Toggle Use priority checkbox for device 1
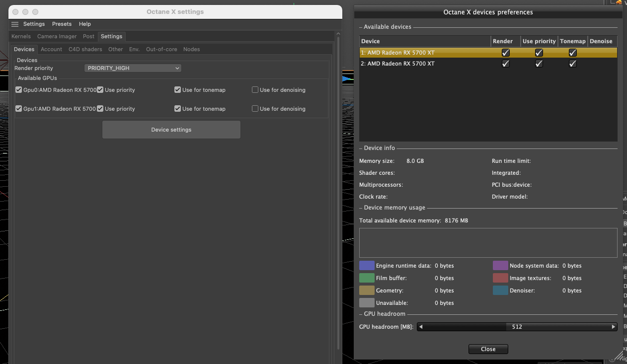This screenshot has height=364, width=627. pyautogui.click(x=539, y=52)
